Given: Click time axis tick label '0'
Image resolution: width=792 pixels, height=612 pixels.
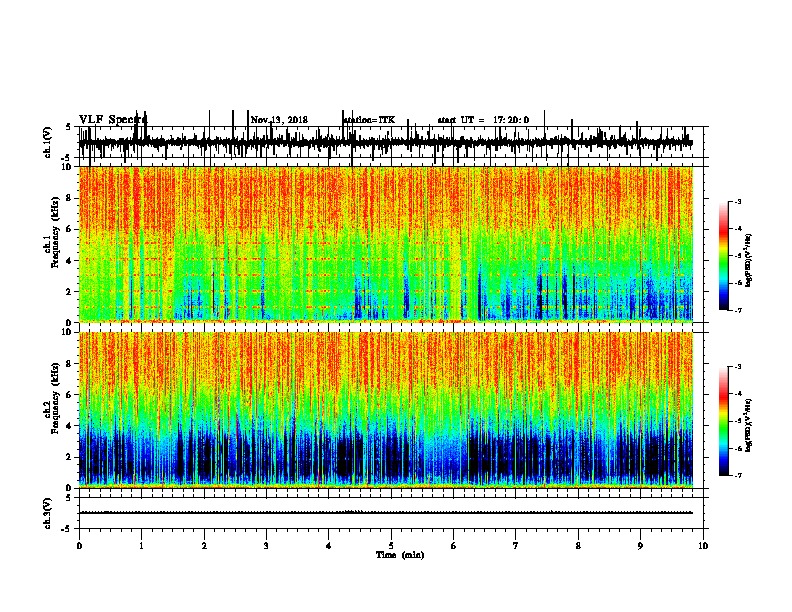Looking at the screenshot, I should tap(79, 546).
